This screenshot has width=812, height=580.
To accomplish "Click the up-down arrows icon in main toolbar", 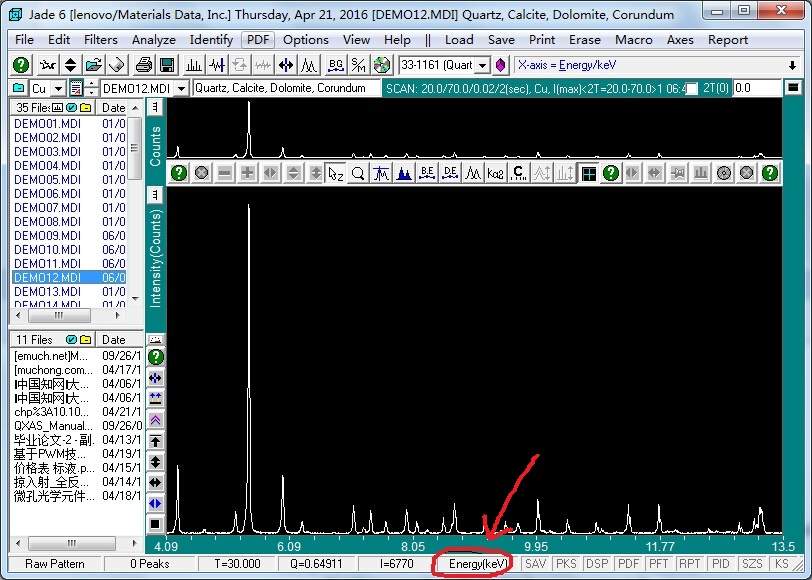I will [71, 65].
